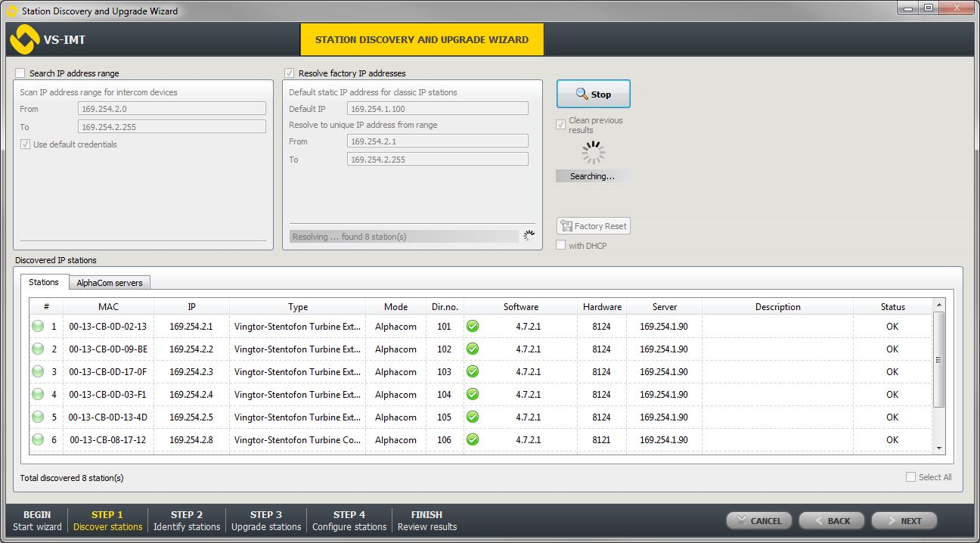
Task: Sort table by MAC column header
Action: click(108, 307)
